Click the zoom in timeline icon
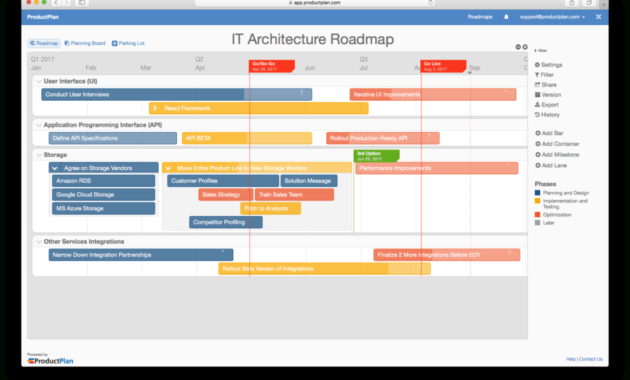Image resolution: width=630 pixels, height=380 pixels. click(x=525, y=47)
